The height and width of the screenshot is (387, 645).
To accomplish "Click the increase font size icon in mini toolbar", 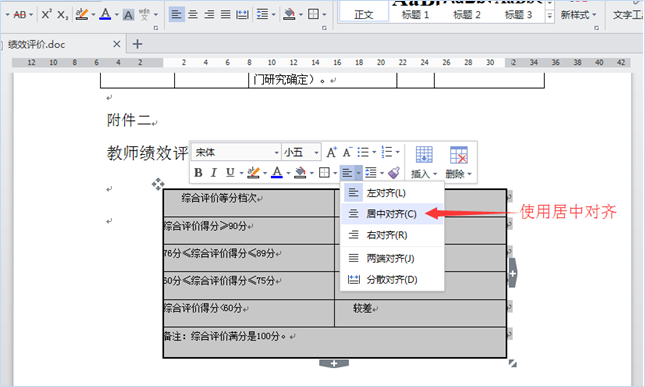I will [x=332, y=152].
